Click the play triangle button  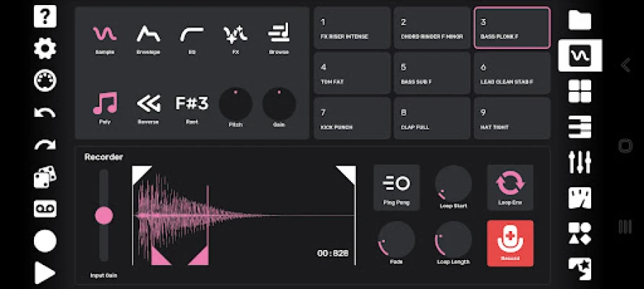(45, 272)
